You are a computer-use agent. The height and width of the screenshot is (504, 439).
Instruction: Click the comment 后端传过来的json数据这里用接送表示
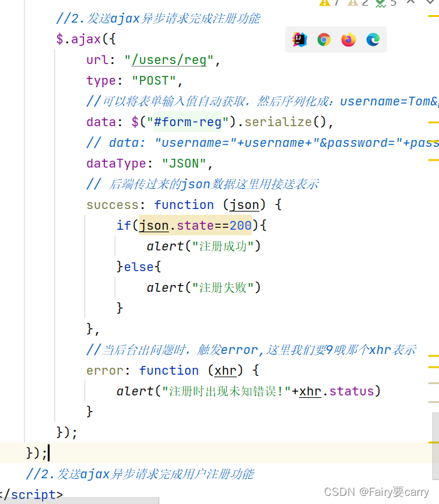(203, 184)
